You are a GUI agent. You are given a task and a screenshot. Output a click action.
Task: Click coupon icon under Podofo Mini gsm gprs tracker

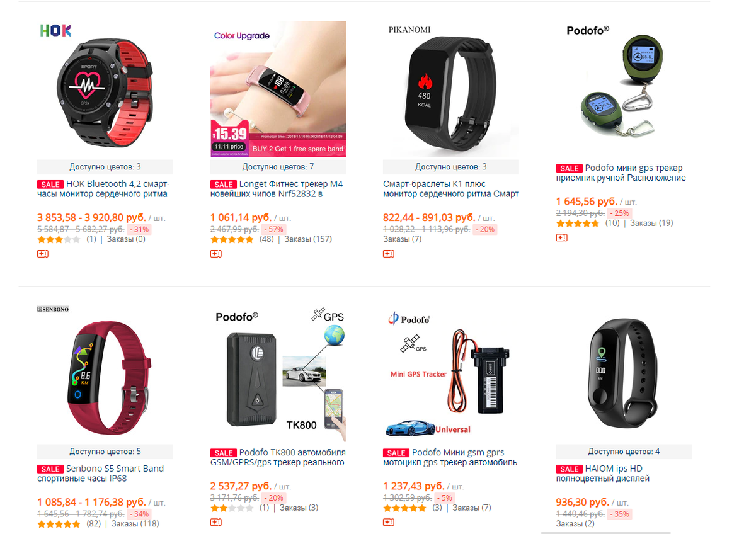(389, 522)
